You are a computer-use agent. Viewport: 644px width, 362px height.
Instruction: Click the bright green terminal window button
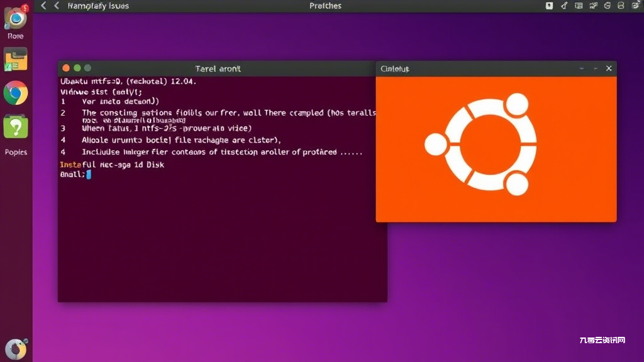(77, 68)
